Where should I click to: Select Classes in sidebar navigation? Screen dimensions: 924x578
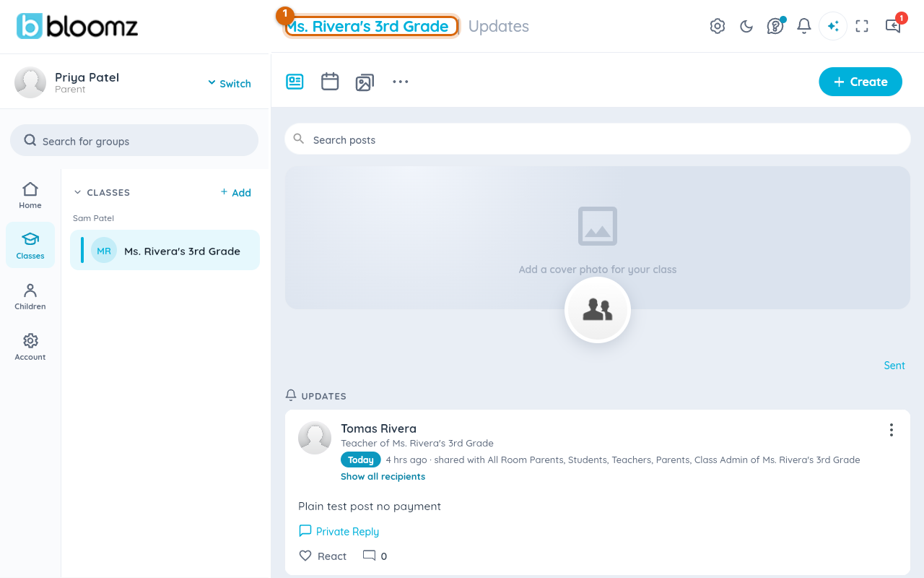[x=30, y=245]
